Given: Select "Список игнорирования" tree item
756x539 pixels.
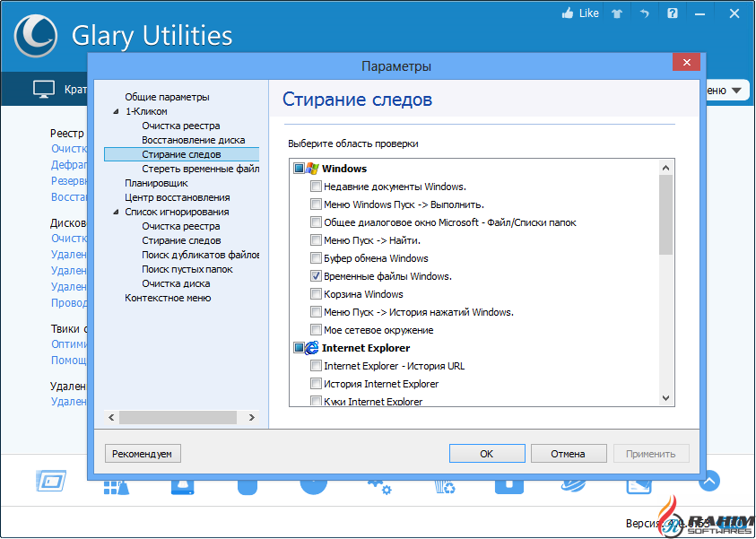Looking at the screenshot, I should pyautogui.click(x=177, y=212).
